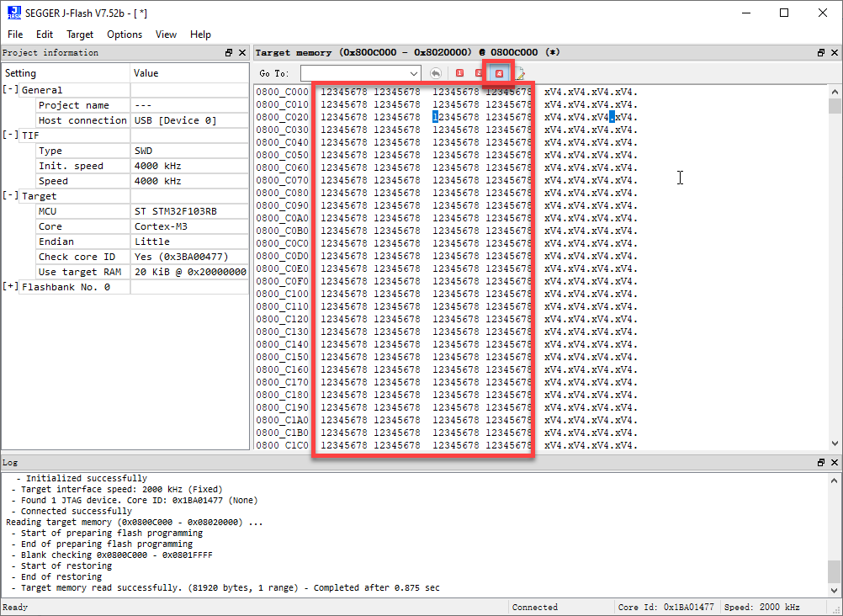843x616 pixels.
Task: Expand the Flashbank No. 0 group
Action: [x=11, y=287]
